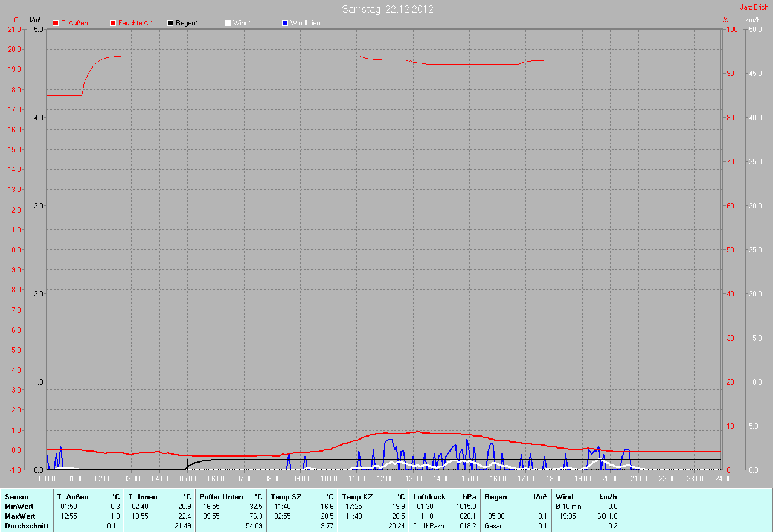
Task: Click the 'Regen' column header in table
Action: (x=495, y=497)
